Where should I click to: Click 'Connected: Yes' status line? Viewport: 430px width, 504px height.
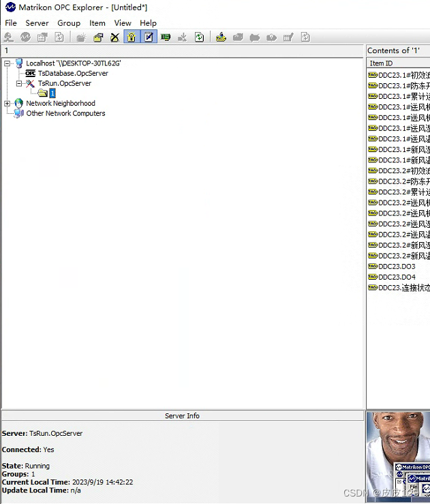click(x=28, y=449)
